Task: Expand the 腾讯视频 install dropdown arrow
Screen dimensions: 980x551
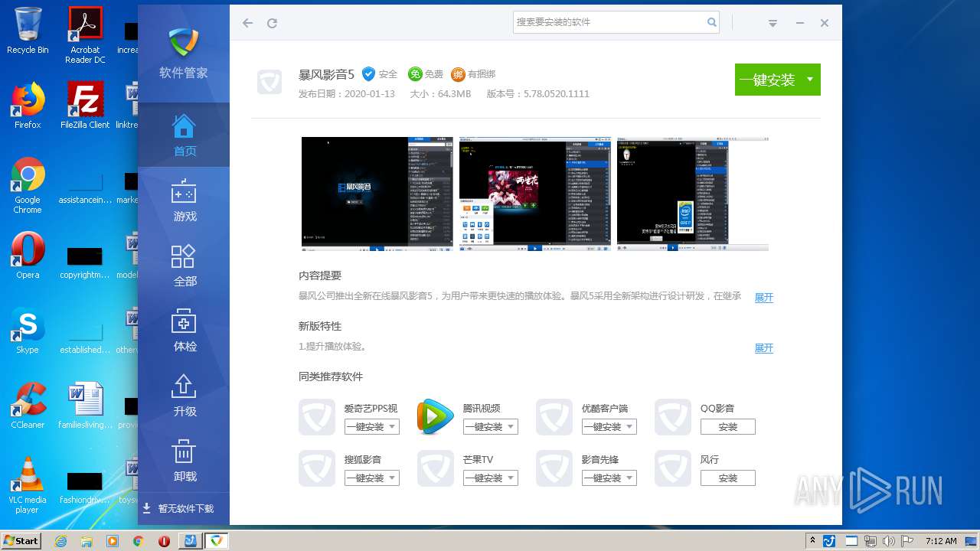Action: pos(511,427)
